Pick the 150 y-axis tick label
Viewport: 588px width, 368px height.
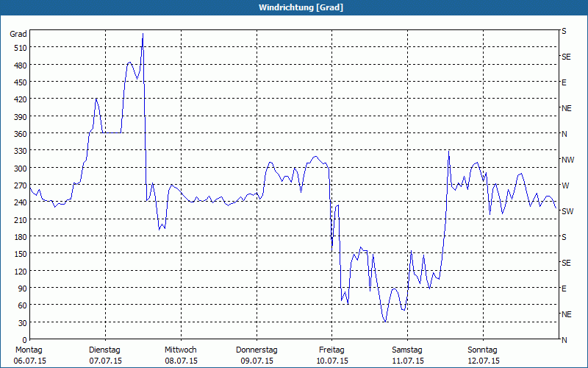coord(21,254)
